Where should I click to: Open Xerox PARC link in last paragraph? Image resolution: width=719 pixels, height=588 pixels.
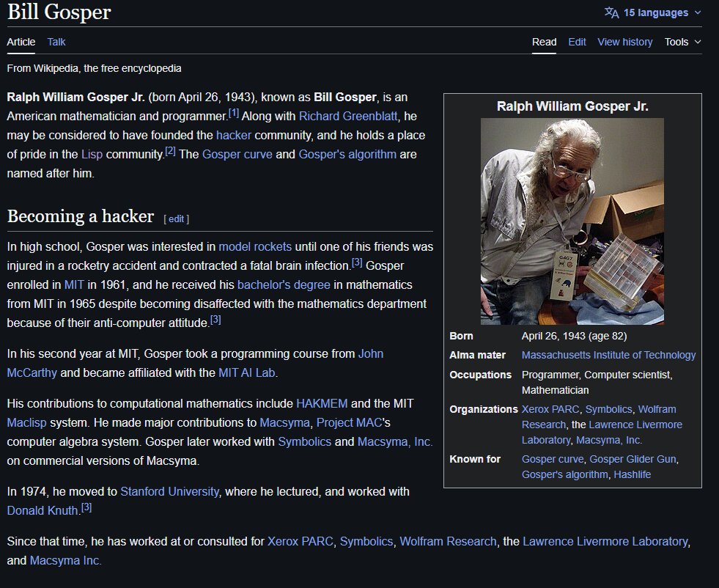coord(300,542)
